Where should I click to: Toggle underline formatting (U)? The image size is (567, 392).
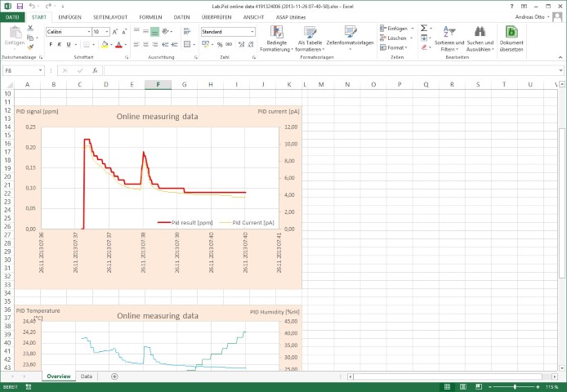point(69,45)
